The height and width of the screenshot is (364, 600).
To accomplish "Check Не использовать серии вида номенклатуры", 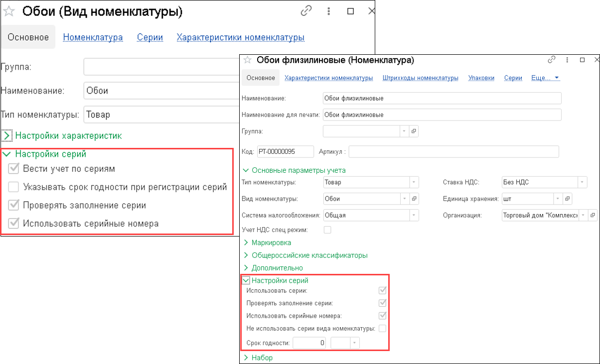I will (382, 328).
